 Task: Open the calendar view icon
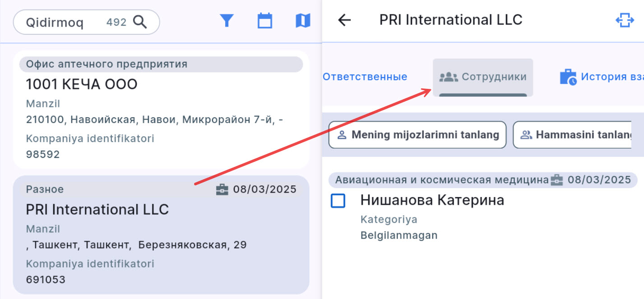click(x=265, y=21)
